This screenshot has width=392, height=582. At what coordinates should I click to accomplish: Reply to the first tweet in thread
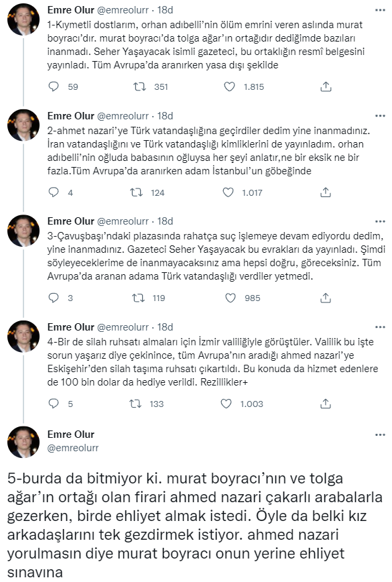(x=52, y=85)
